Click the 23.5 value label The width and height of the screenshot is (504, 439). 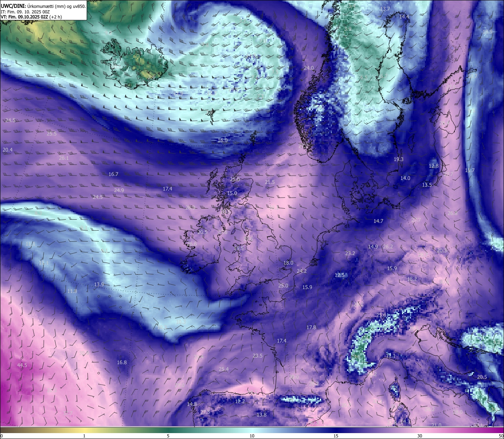tap(258, 356)
